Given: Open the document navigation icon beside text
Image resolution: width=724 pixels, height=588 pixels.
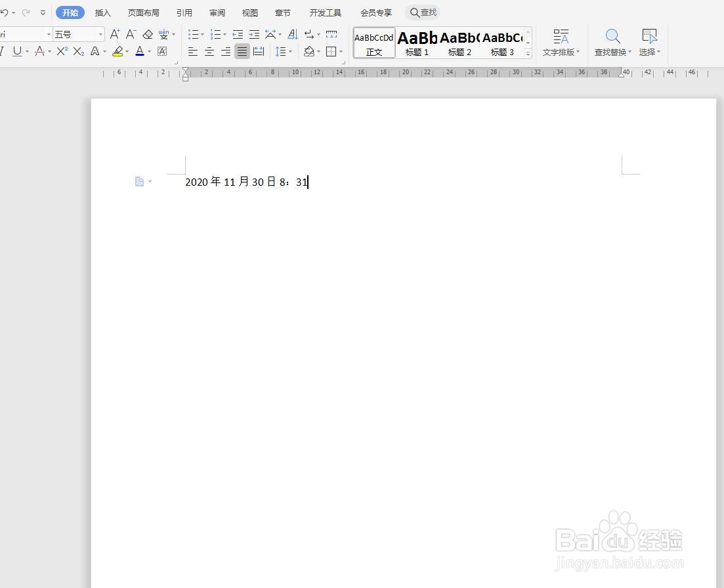Looking at the screenshot, I should (139, 181).
